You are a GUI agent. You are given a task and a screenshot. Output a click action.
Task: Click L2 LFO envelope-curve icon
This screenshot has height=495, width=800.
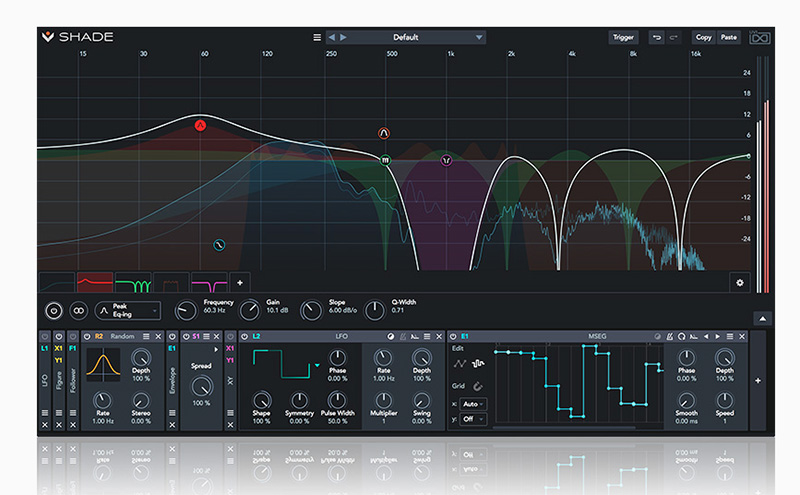(415, 337)
